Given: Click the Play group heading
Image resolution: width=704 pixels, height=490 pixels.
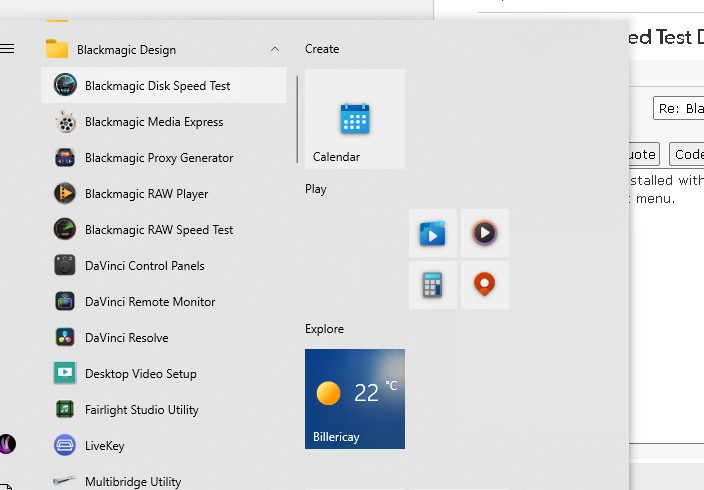Looking at the screenshot, I should (316, 189).
